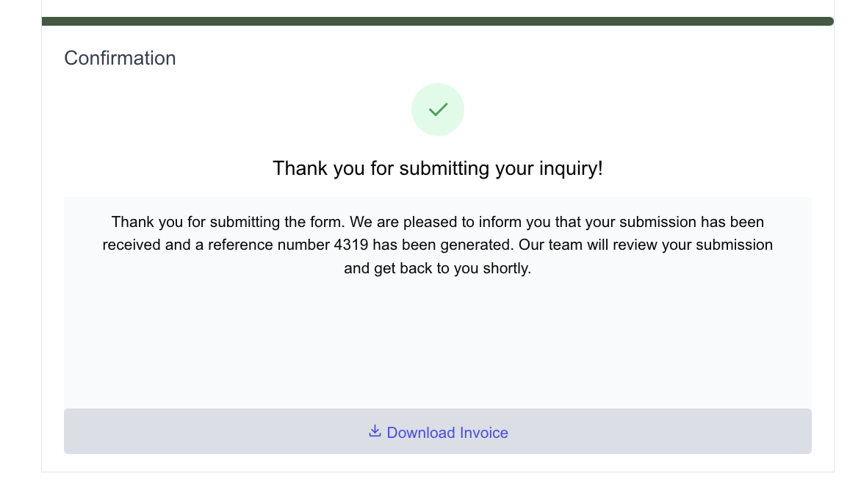The width and height of the screenshot is (861, 504).
Task: Click the 'and get back to you shortly' line
Action: pos(437,268)
